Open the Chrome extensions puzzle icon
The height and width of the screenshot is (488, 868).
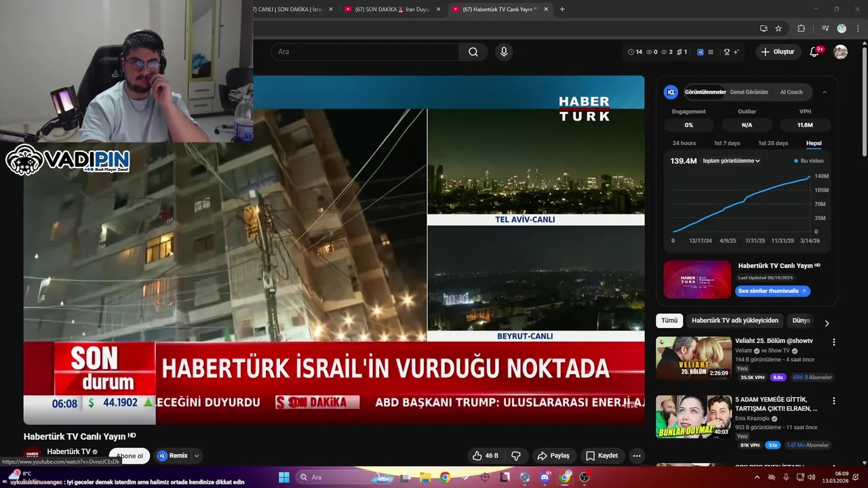click(x=802, y=28)
